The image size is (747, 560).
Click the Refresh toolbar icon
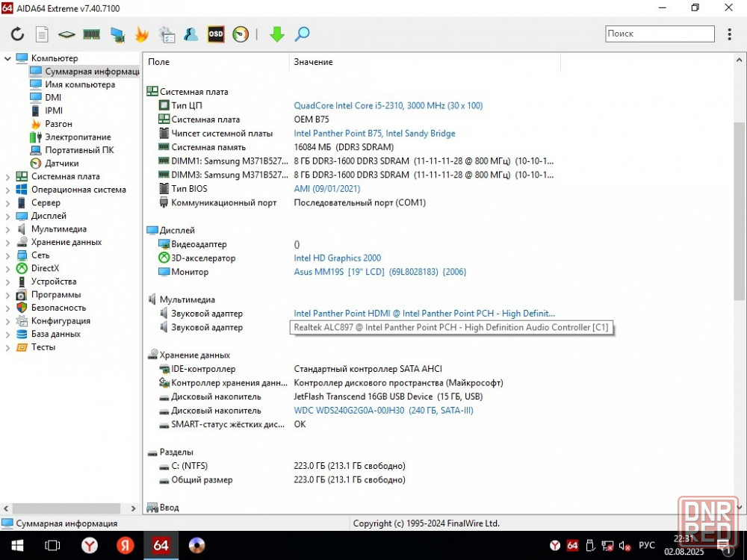pyautogui.click(x=18, y=34)
